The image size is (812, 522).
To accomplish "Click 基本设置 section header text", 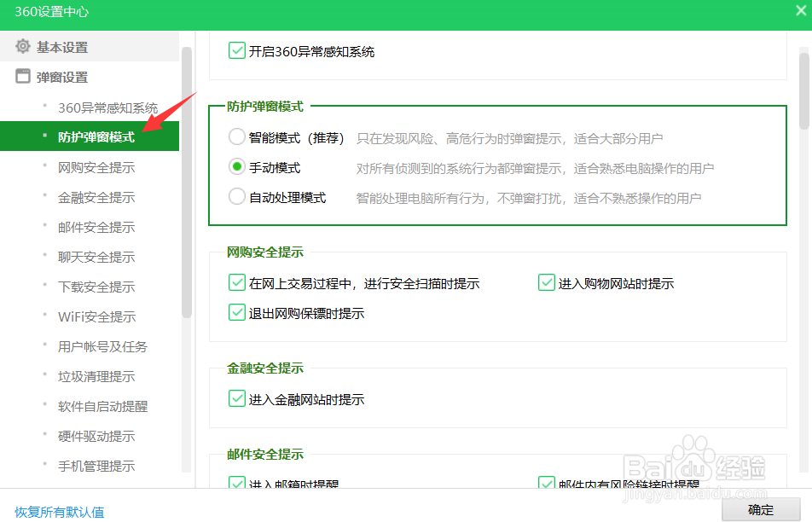I will tap(62, 48).
